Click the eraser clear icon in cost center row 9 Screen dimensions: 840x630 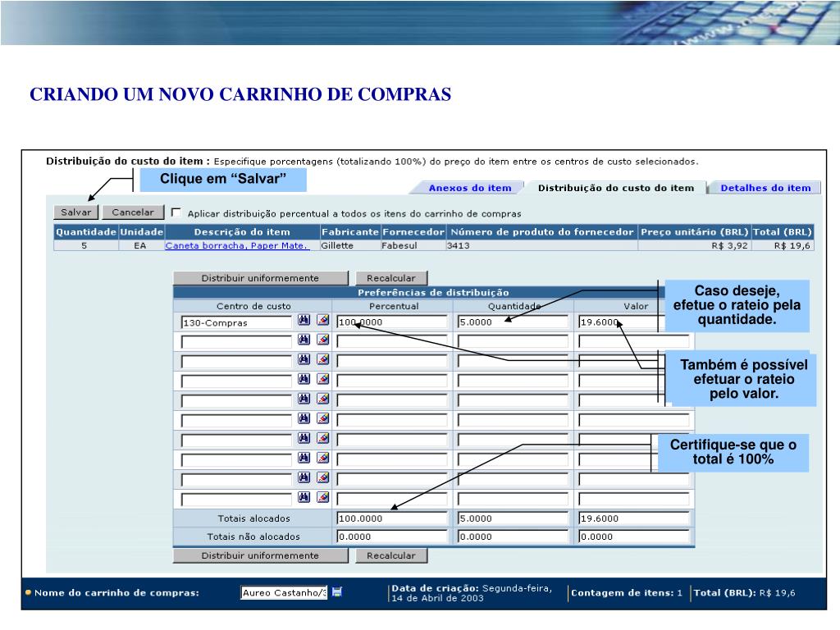tap(322, 477)
